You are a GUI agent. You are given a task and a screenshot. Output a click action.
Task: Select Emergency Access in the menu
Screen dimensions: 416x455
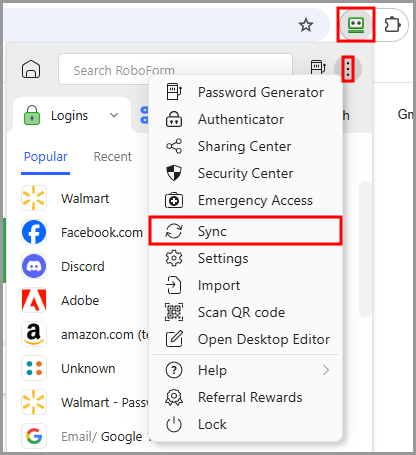pos(245,200)
